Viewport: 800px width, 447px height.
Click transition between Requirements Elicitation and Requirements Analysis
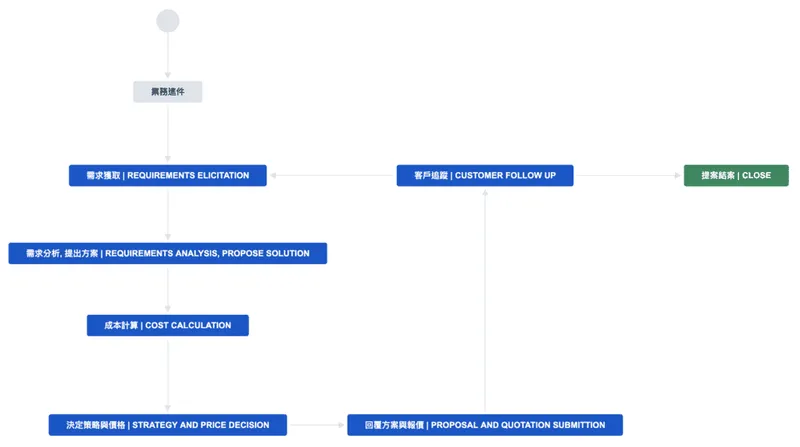(x=168, y=214)
